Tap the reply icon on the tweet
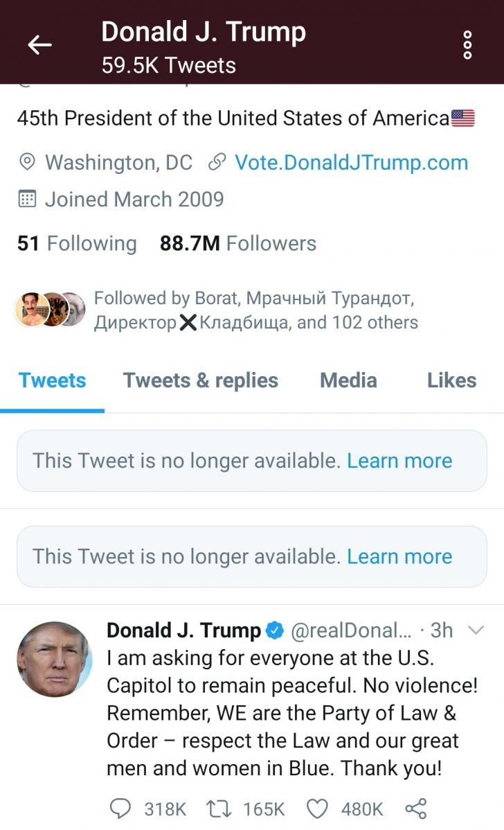Viewport: 504px width, 830px height. (120, 809)
